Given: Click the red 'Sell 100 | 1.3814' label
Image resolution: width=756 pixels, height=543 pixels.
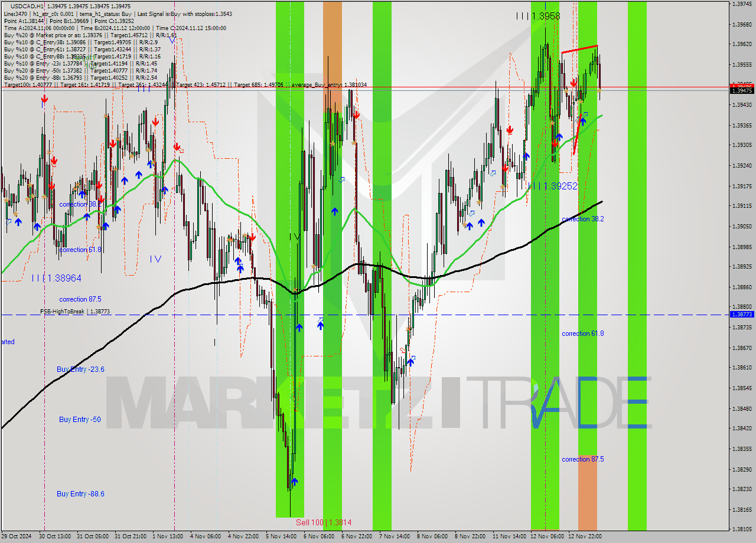Looking at the screenshot, I should (x=324, y=523).
